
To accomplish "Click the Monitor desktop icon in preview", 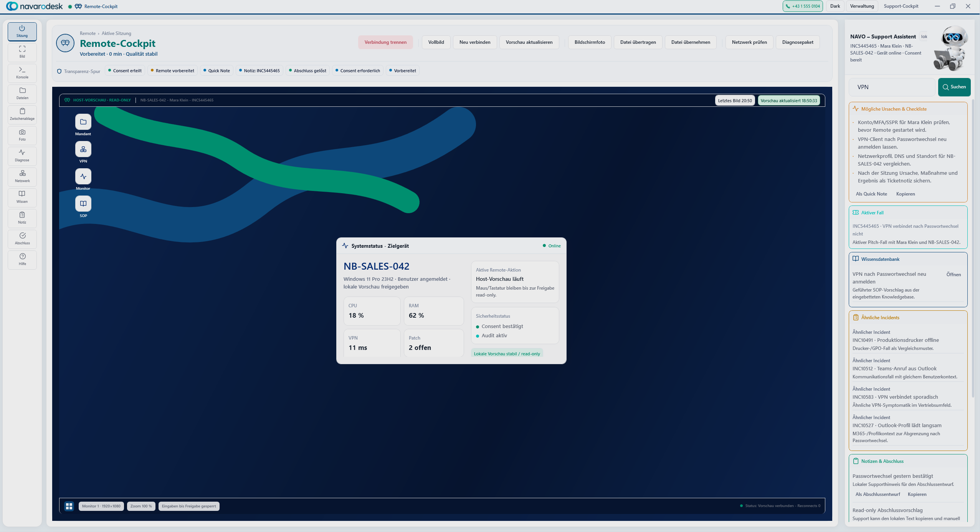I will point(83,177).
